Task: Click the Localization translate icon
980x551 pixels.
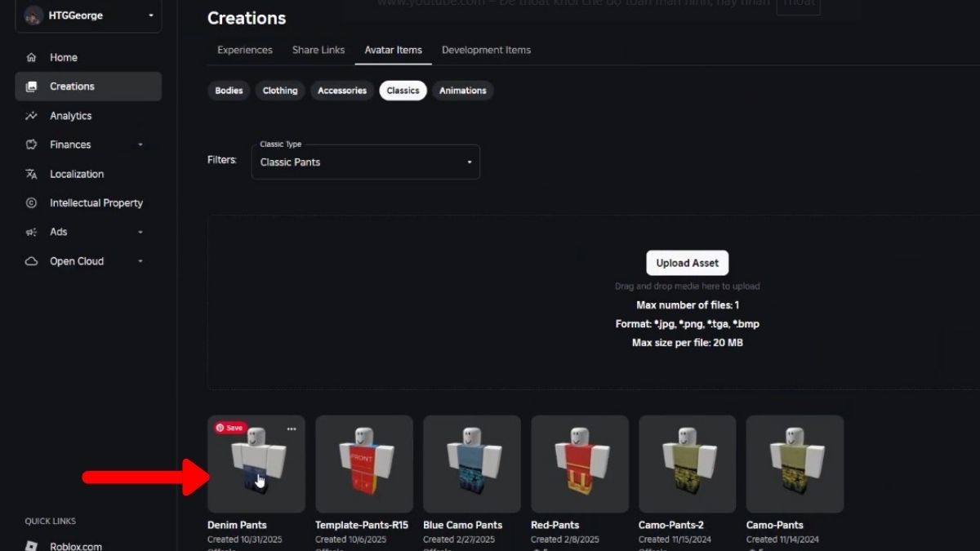Action: point(32,174)
